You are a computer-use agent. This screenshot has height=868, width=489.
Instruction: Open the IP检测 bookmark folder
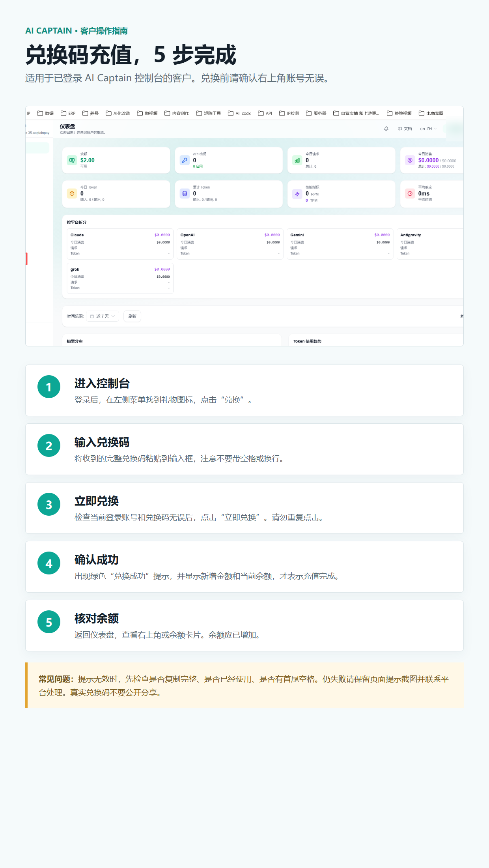coord(289,113)
